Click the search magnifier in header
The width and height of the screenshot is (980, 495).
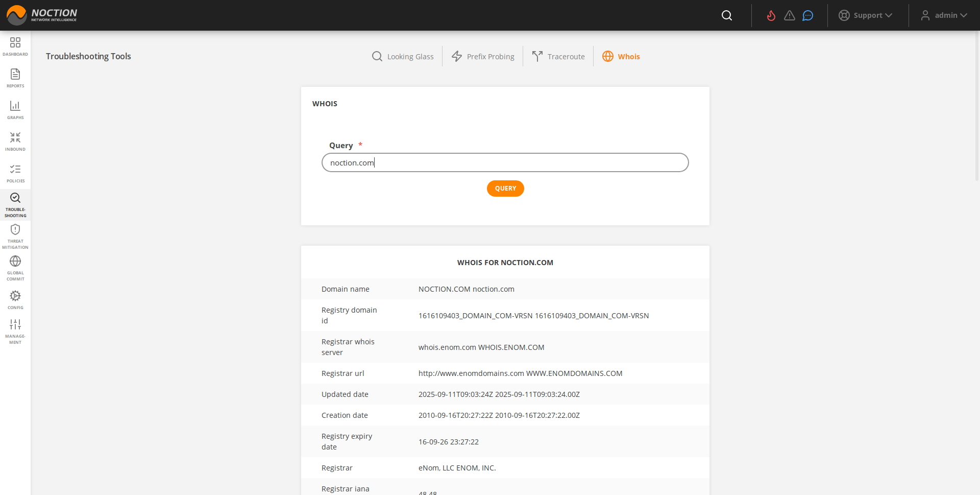click(x=727, y=15)
